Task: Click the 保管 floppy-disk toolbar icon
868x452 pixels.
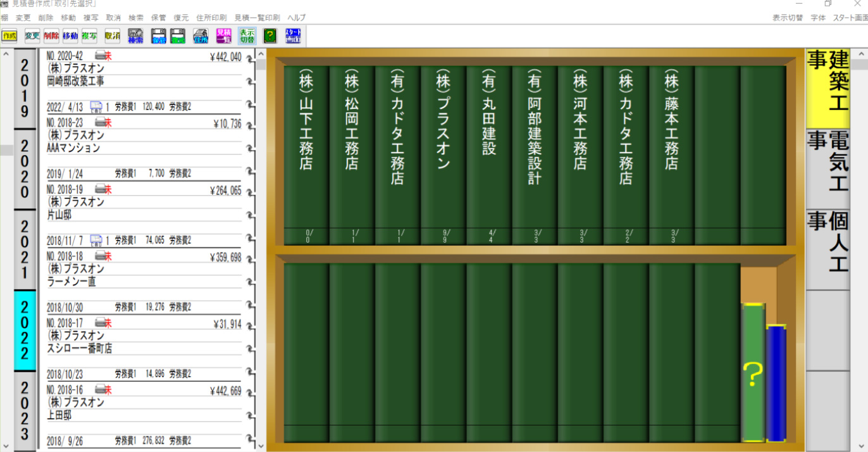Action: click(159, 36)
